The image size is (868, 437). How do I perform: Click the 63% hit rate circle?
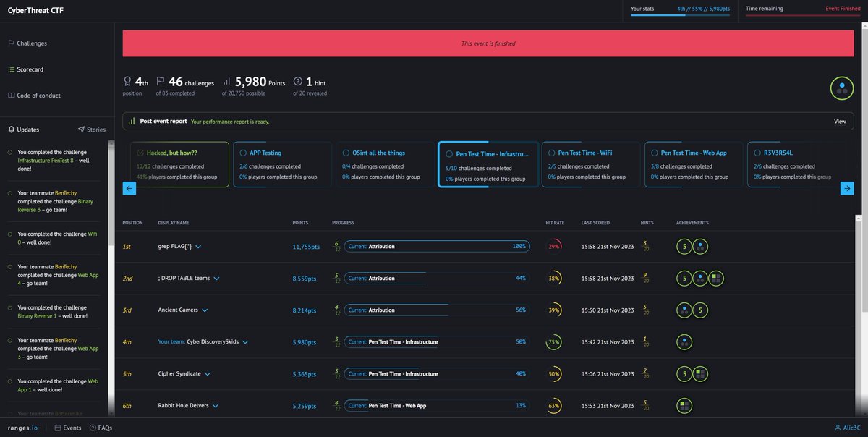point(554,406)
